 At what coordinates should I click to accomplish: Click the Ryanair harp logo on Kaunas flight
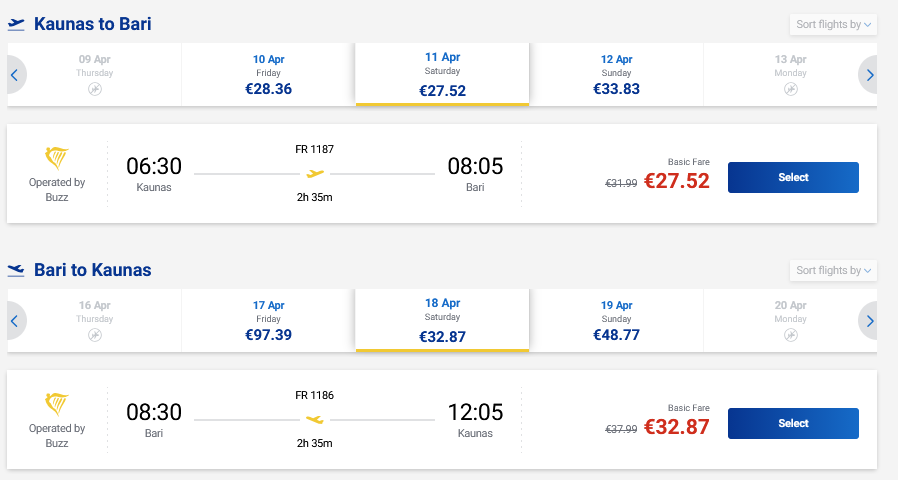point(57,158)
